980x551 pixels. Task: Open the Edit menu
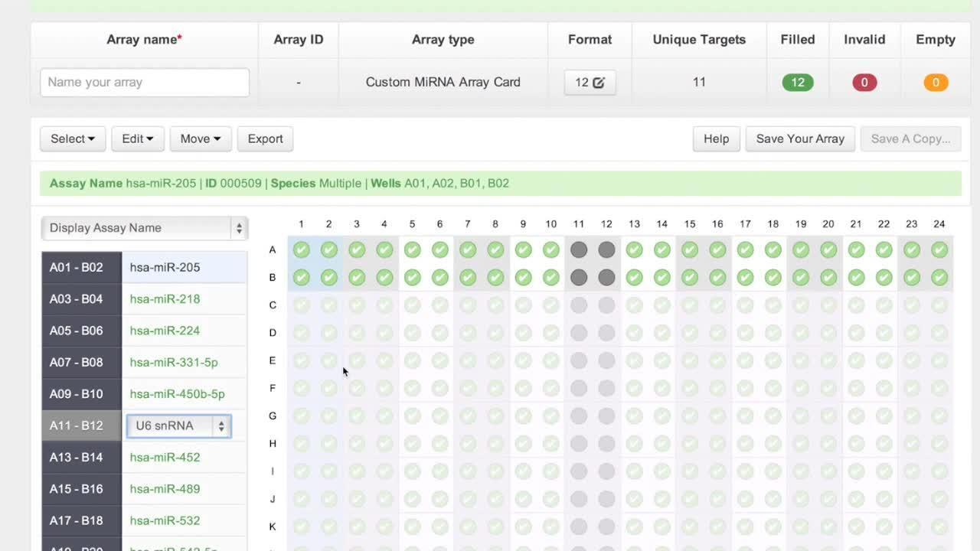[138, 139]
